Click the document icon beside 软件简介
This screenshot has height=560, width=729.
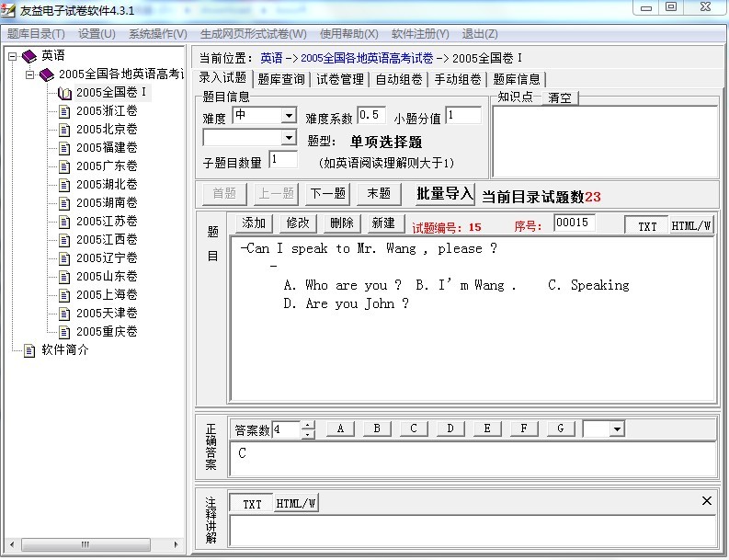(x=29, y=350)
